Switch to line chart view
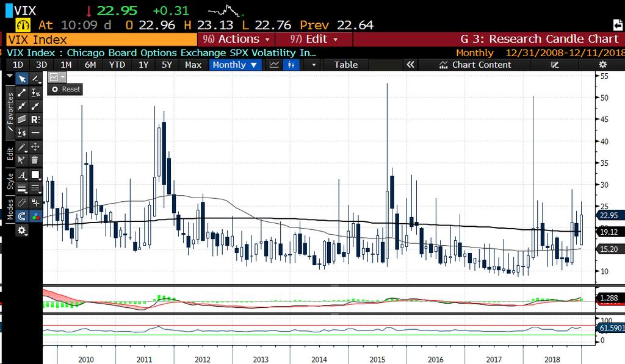 coord(274,65)
